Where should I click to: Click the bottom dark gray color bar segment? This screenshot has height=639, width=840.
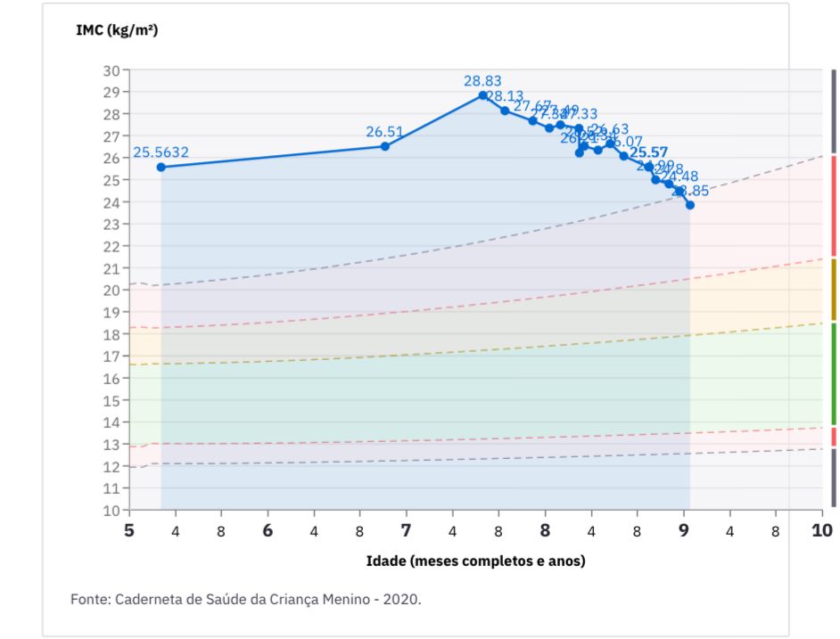click(833, 478)
